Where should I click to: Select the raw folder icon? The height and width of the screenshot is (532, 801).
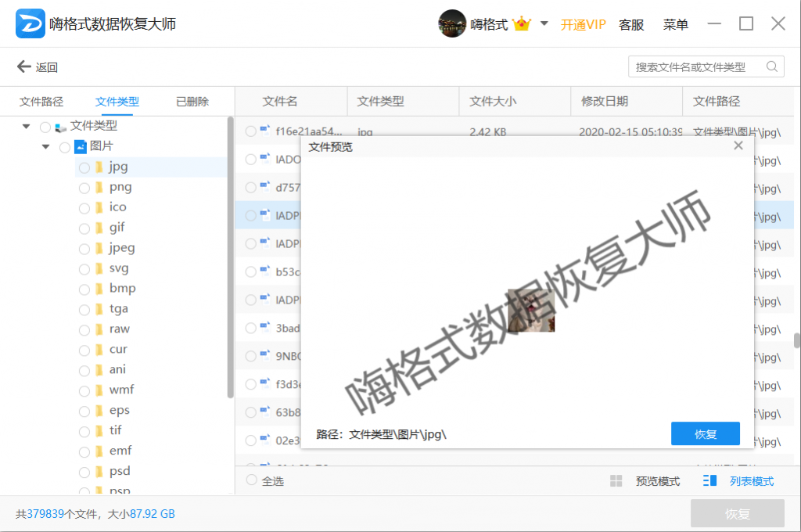99,329
